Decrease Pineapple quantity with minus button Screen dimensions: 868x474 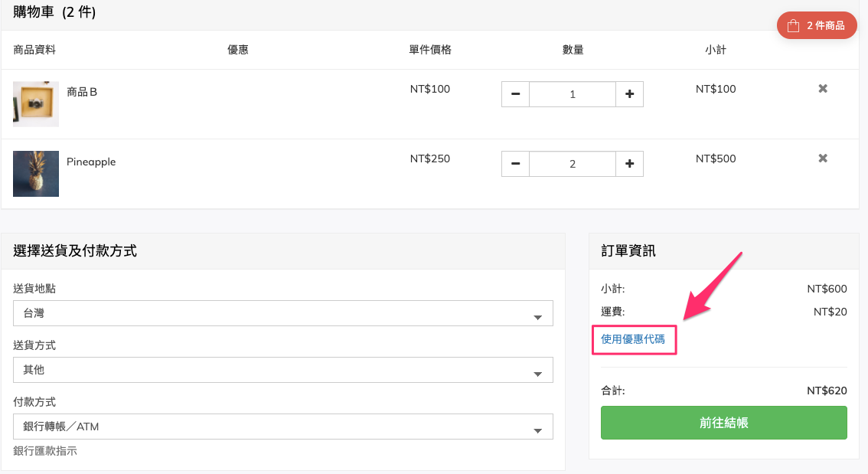515,164
